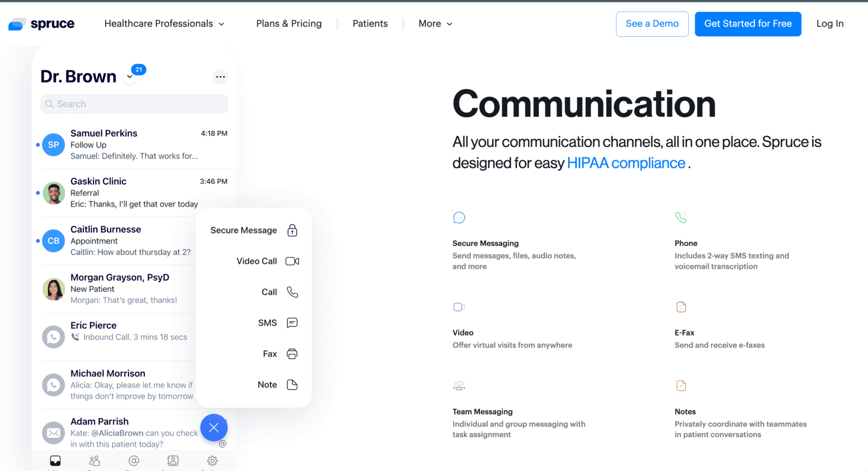Image resolution: width=868 pixels, height=471 pixels.
Task: Click Log In link
Action: point(830,24)
